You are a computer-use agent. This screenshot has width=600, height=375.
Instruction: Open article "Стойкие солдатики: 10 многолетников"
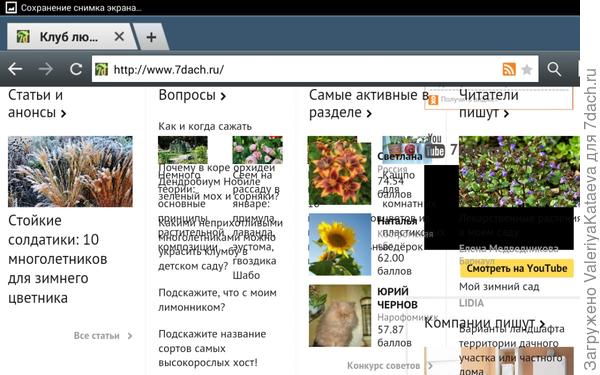tap(57, 259)
